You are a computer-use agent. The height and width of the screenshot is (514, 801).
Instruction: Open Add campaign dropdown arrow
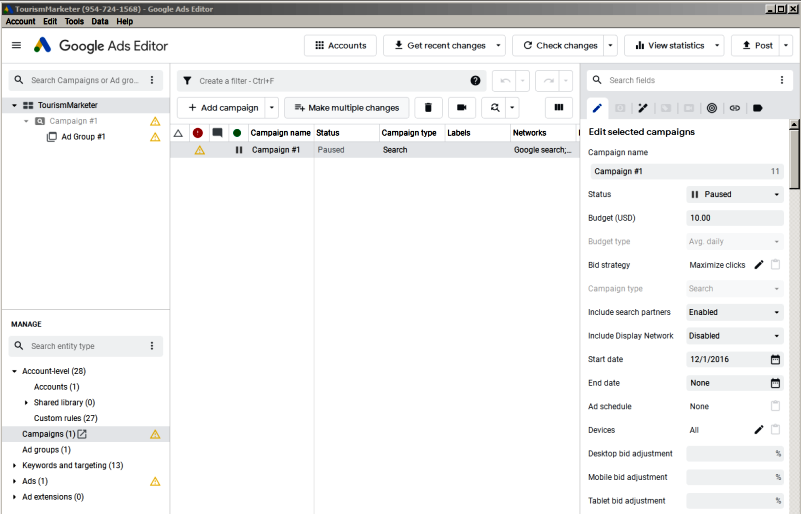(x=272, y=108)
